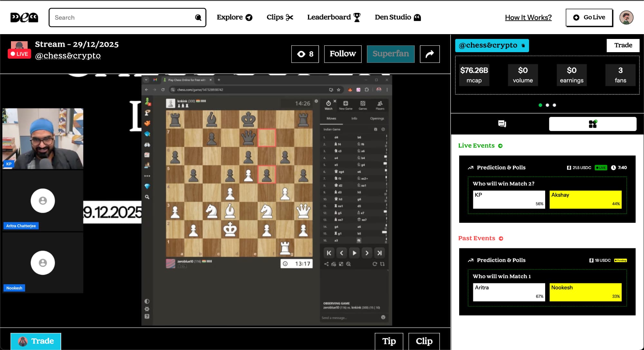The width and height of the screenshot is (644, 350).
Task: Switch to the events widgets tab
Action: pyautogui.click(x=592, y=124)
